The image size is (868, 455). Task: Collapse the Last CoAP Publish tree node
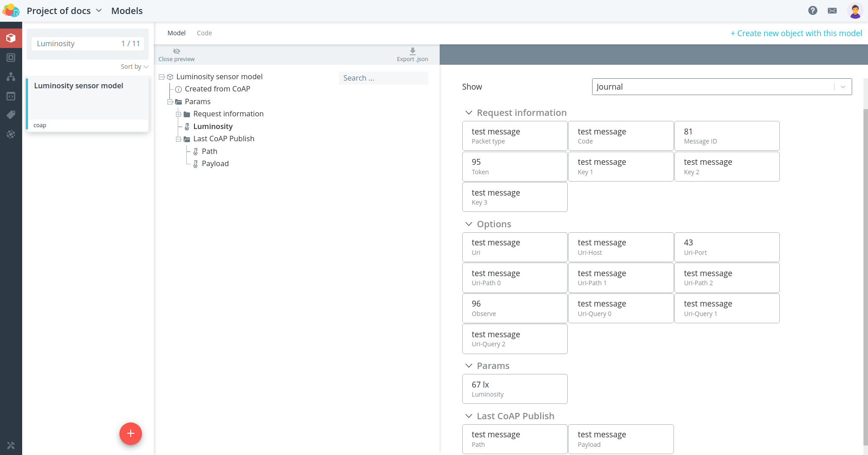pyautogui.click(x=179, y=139)
